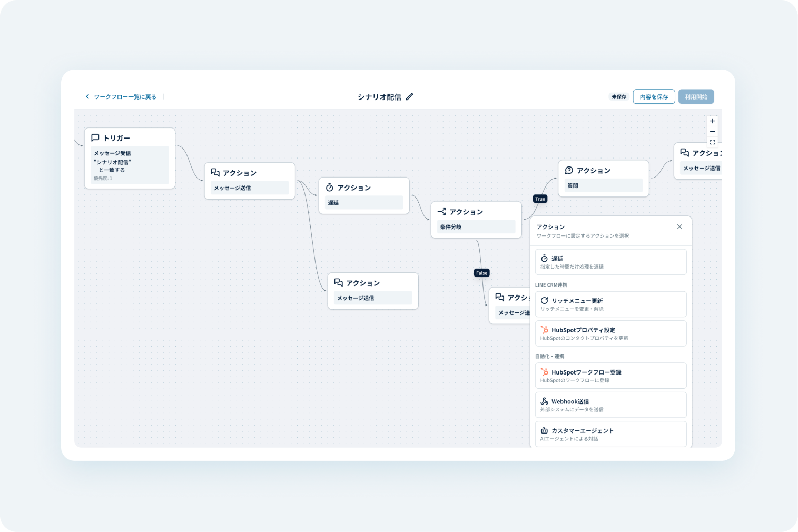
Task: Click the message bubble icon on the トリガー node
Action: pyautogui.click(x=95, y=137)
